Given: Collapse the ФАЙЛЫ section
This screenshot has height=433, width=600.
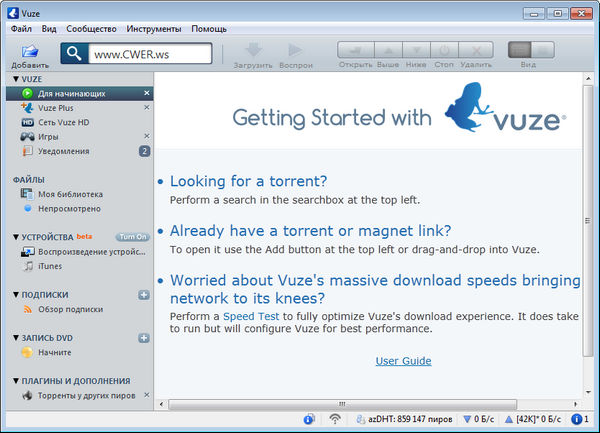Looking at the screenshot, I should tap(41, 179).
